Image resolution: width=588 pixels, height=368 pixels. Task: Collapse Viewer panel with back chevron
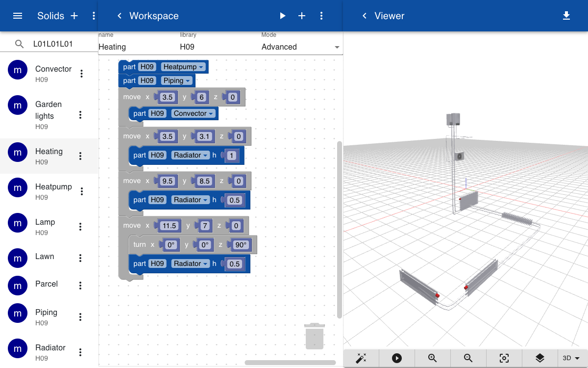[364, 16]
